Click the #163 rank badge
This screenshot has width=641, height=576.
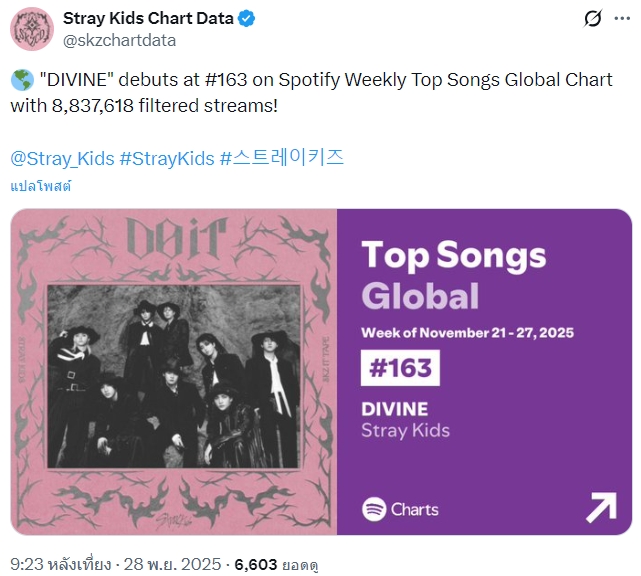click(400, 368)
